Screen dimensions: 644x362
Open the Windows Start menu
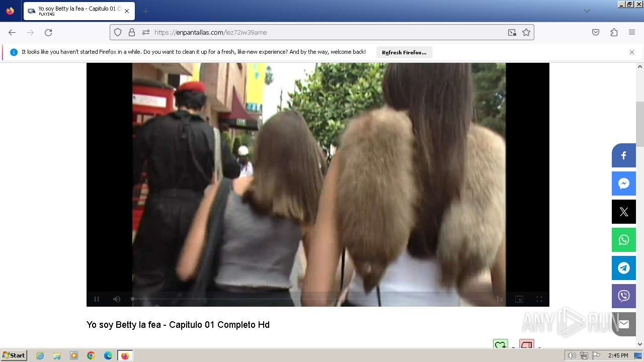tap(14, 355)
